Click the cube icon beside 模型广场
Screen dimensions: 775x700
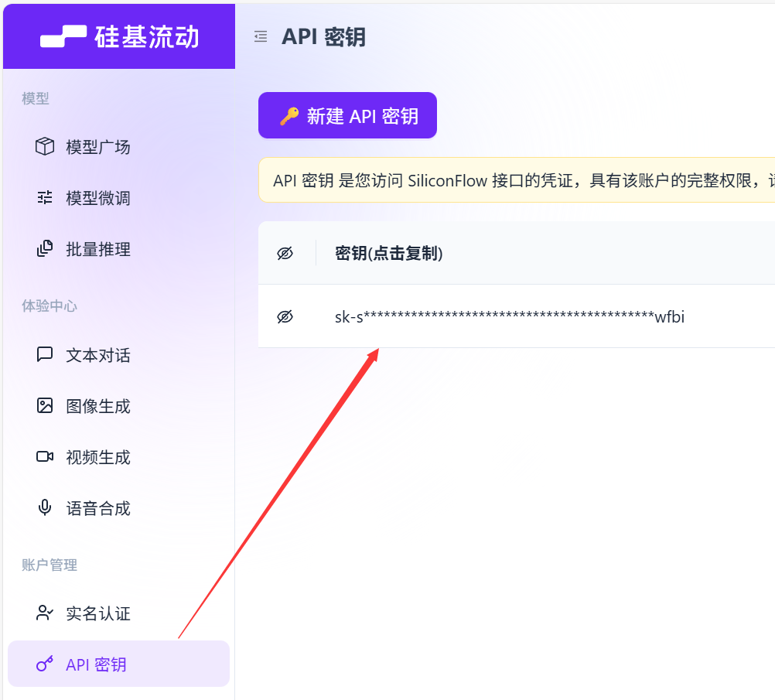coord(45,146)
